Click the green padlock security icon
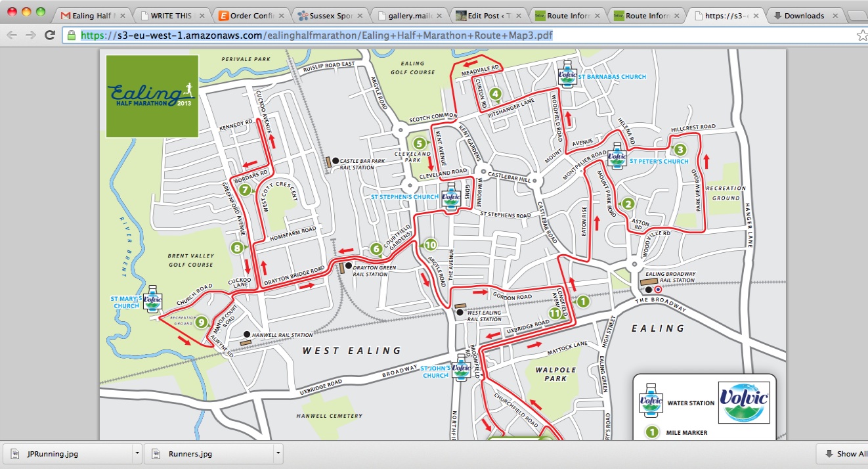 (72, 35)
